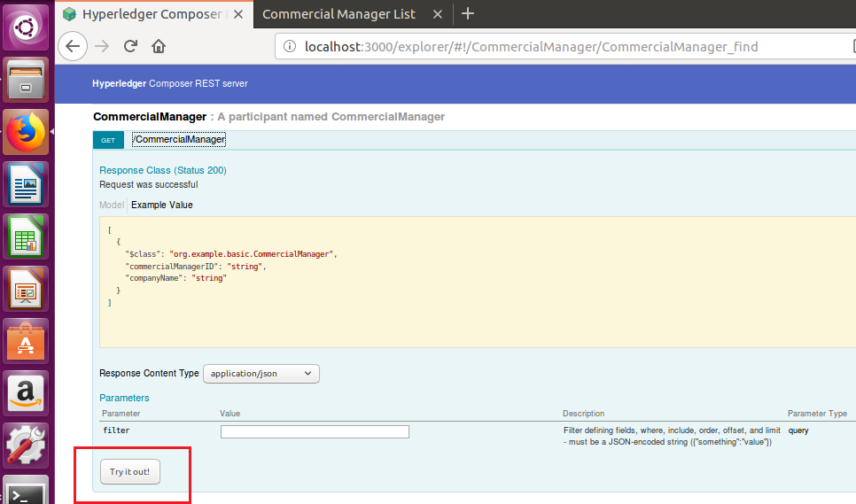Screen dimensions: 856x504
Task: Close the Commercial Manager List tab
Action: pos(437,14)
